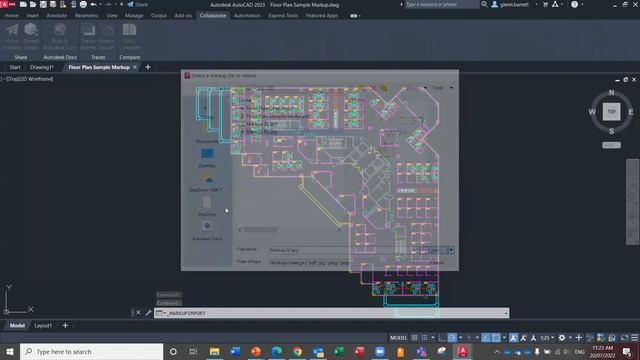Click the Customization hamburger icon in status bar

tap(635, 338)
